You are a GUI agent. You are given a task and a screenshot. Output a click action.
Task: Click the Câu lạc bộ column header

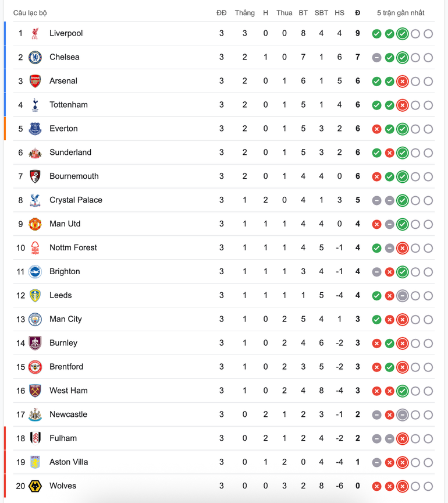30,13
